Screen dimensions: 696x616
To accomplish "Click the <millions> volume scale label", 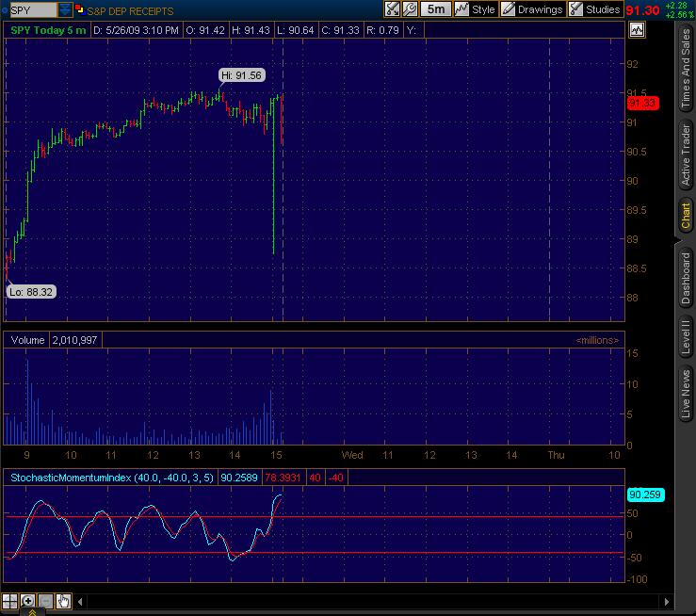I will pyautogui.click(x=597, y=340).
